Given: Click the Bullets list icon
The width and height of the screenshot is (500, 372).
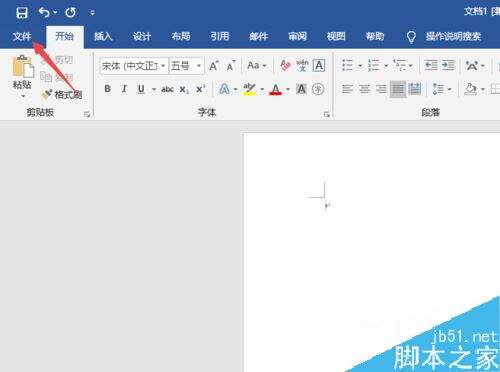Looking at the screenshot, I should coord(347,65).
